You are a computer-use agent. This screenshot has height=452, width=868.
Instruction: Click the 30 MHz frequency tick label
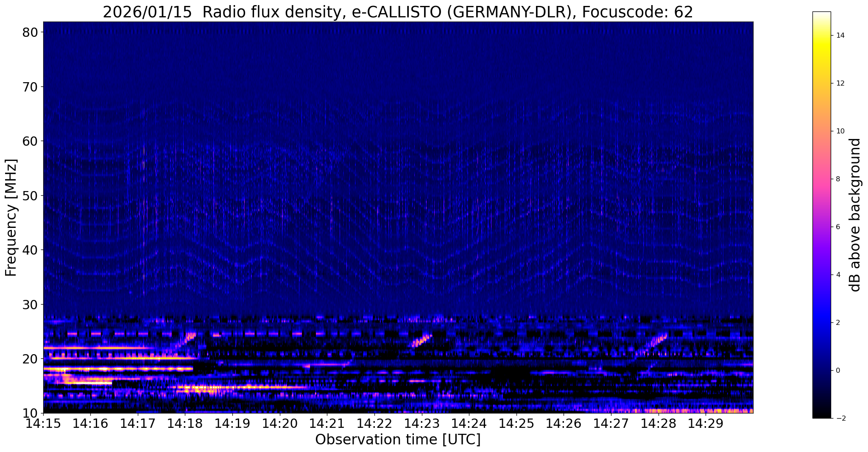click(31, 304)
